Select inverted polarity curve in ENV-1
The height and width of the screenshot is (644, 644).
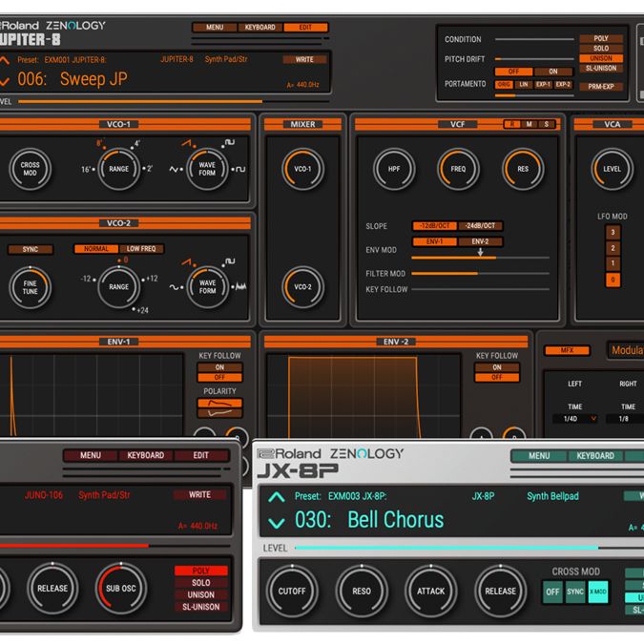(219, 413)
